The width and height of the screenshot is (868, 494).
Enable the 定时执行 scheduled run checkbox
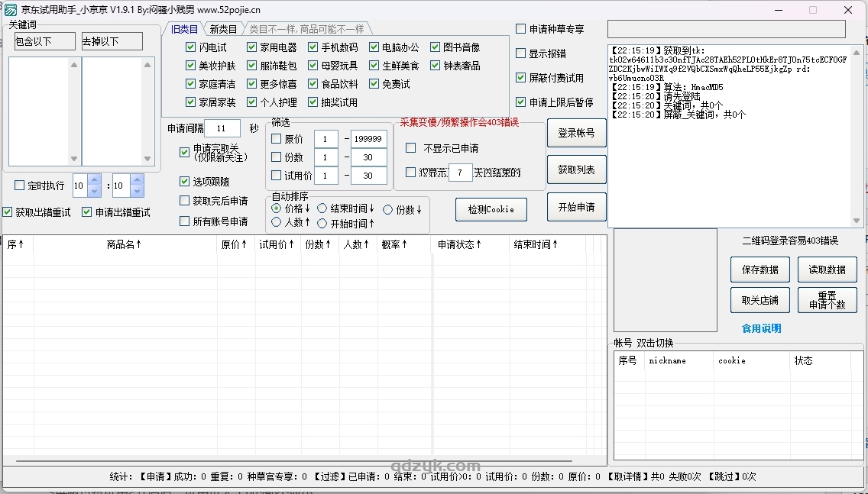click(x=21, y=185)
